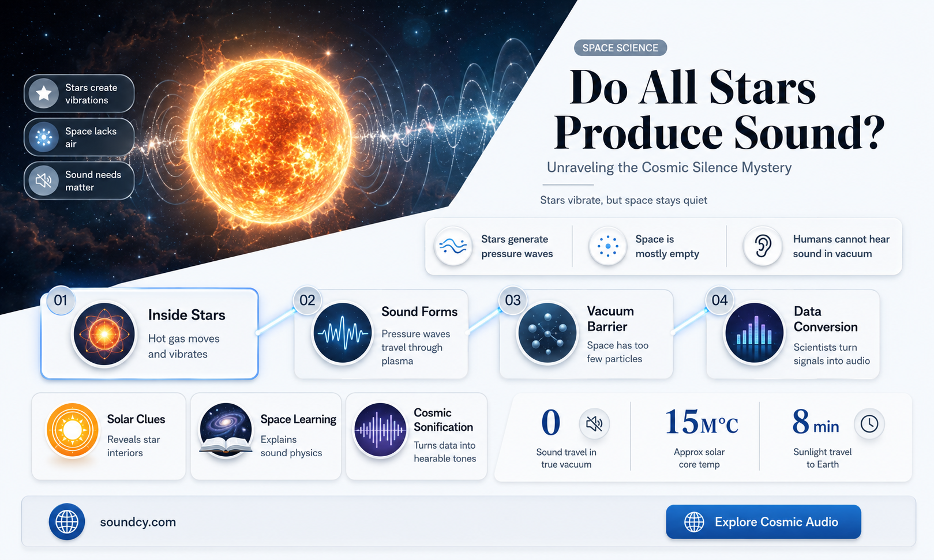Open the galaxy book icon for Space Learning

click(226, 430)
